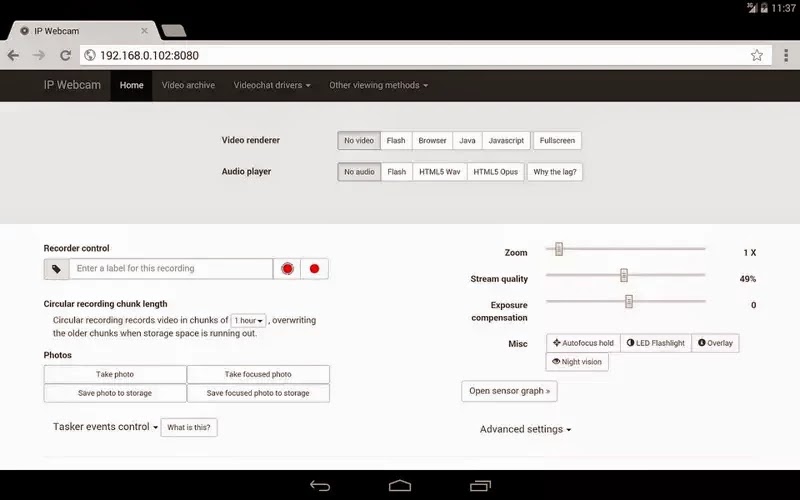This screenshot has height=500, width=800.
Task: Click Save focused photo to storage
Action: 258,393
